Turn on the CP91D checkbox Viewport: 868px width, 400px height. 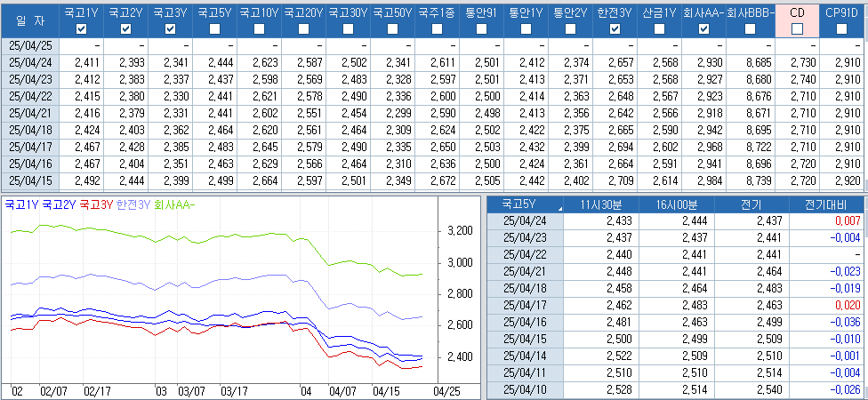click(x=841, y=29)
